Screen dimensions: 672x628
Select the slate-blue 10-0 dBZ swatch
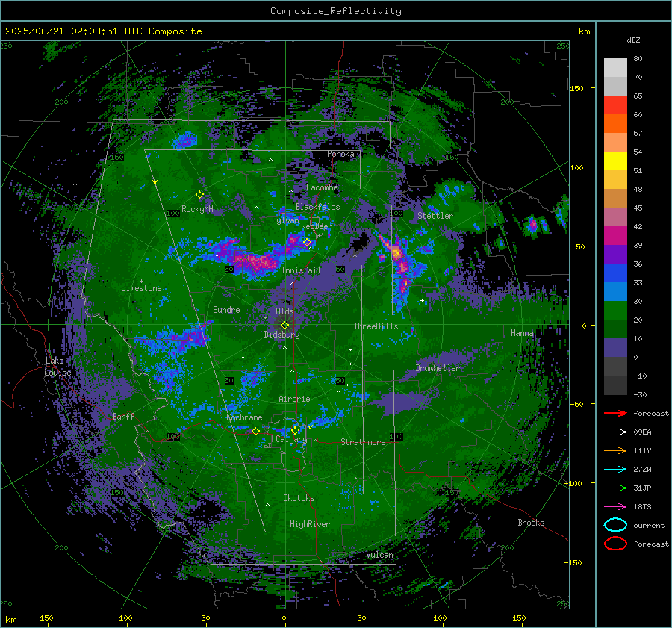pyautogui.click(x=615, y=348)
